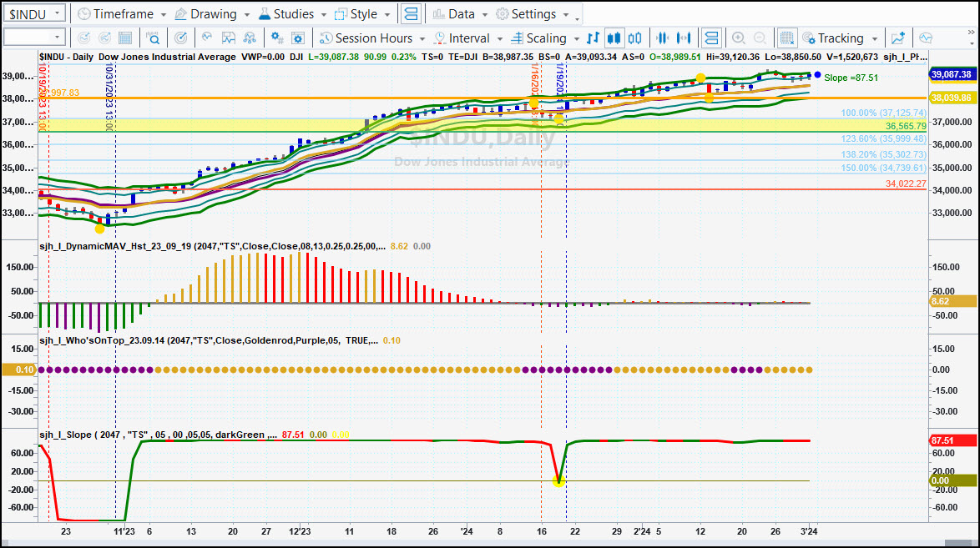Viewport: 980px width, 548px height.
Task: Open the $INDU symbol dropdown
Action: tap(57, 13)
